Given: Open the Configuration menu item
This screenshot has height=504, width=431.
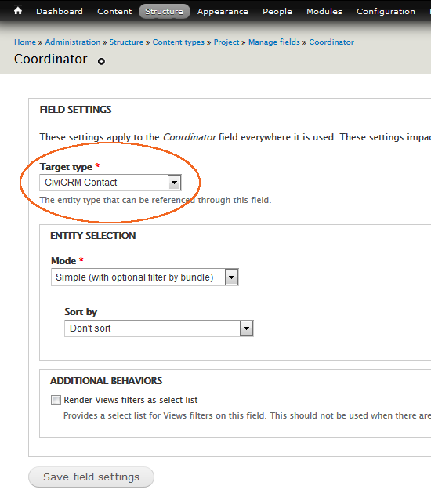Looking at the screenshot, I should [x=386, y=12].
